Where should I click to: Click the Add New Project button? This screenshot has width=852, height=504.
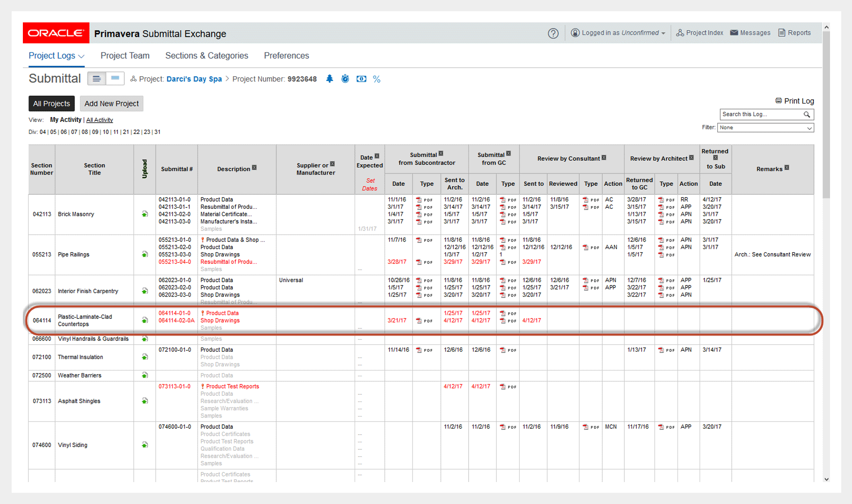click(111, 103)
